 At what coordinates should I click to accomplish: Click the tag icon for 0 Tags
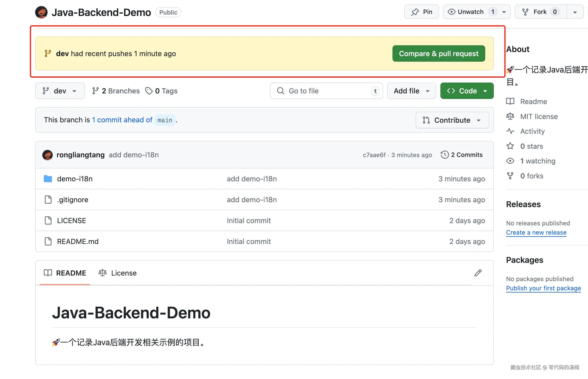coord(149,91)
